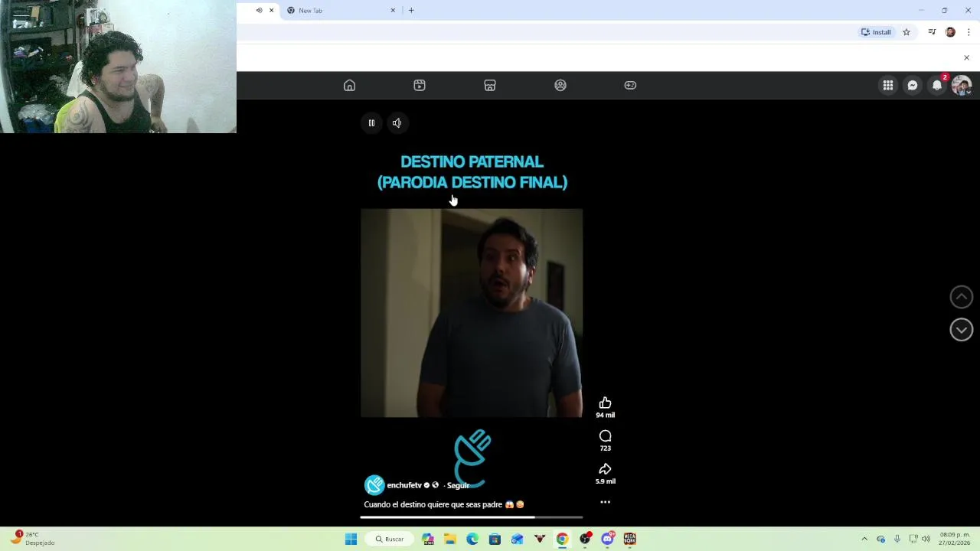Pause the reel video
The height and width of the screenshot is (551, 980).
point(371,122)
